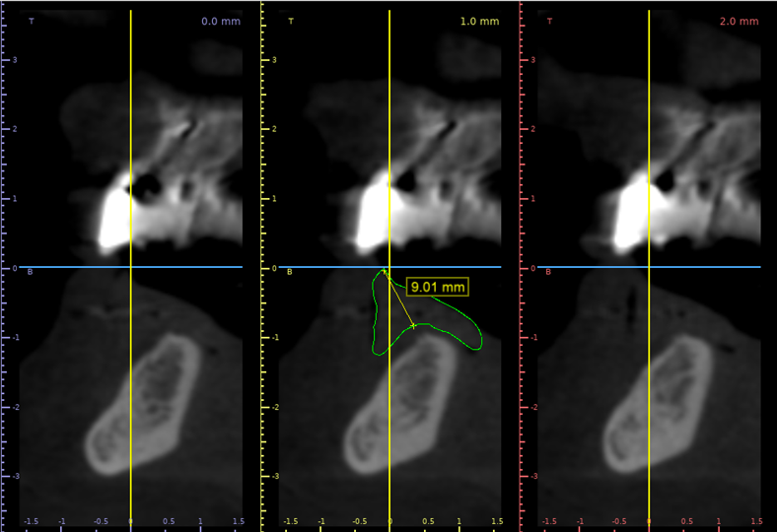The height and width of the screenshot is (532, 777).
Task: Click the measurement cross endpoint inside the contour
Action: click(x=413, y=325)
